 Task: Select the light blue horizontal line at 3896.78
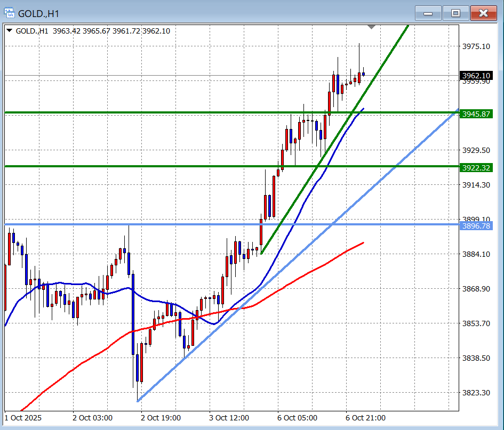160,224
